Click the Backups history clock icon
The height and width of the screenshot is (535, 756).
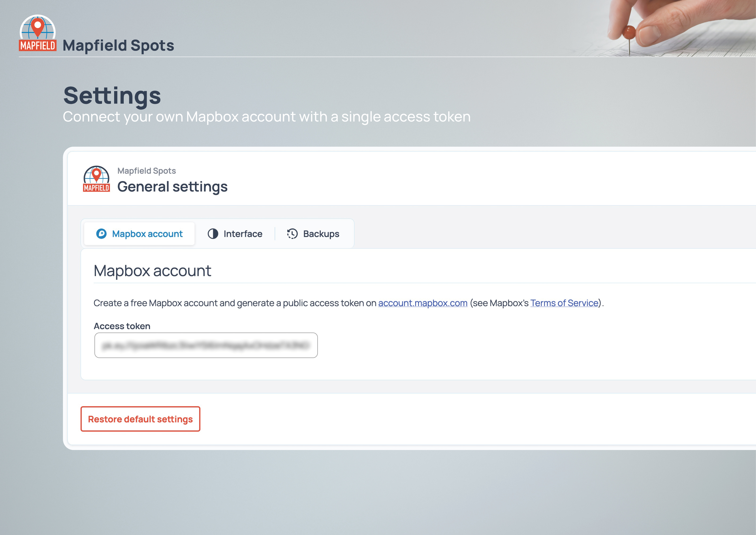point(292,234)
